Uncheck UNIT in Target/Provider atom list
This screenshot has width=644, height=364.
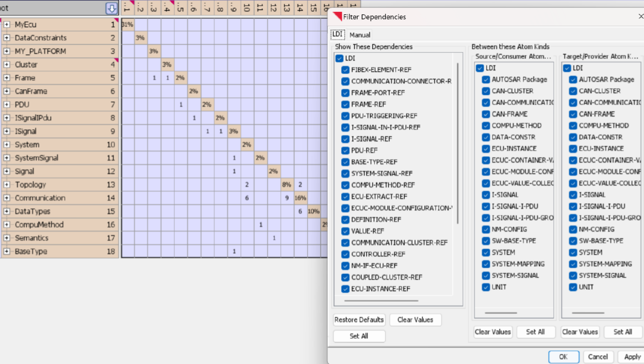tap(573, 287)
